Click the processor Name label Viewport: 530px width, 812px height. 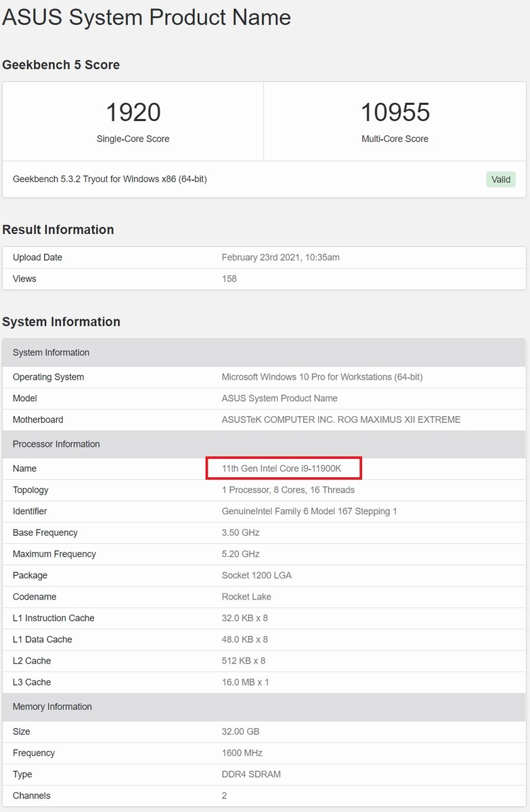tap(25, 468)
